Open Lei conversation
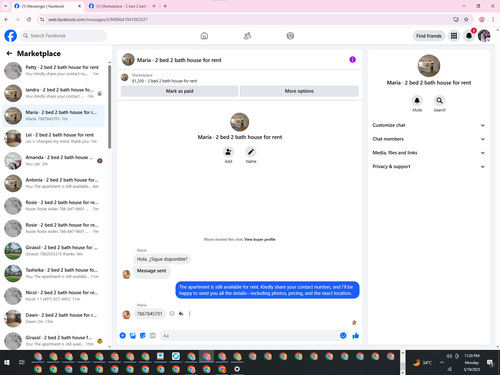This screenshot has height=375, width=500. click(x=53, y=138)
